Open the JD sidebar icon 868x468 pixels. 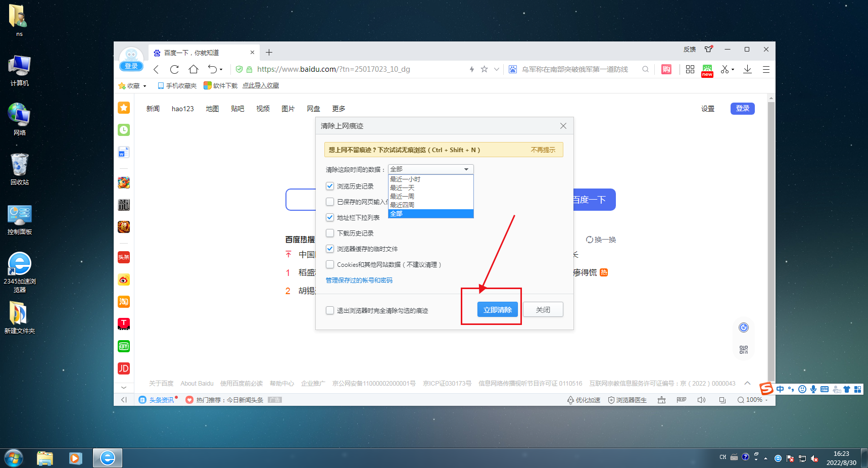pos(124,368)
